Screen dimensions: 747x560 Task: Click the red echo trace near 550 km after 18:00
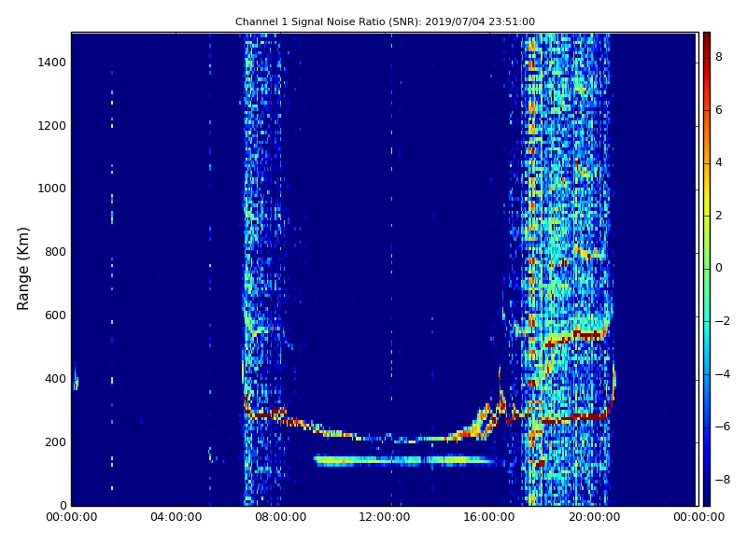coord(575,338)
